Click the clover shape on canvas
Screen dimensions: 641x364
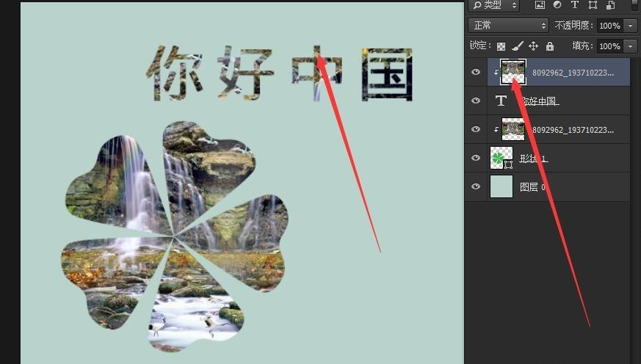point(175,236)
